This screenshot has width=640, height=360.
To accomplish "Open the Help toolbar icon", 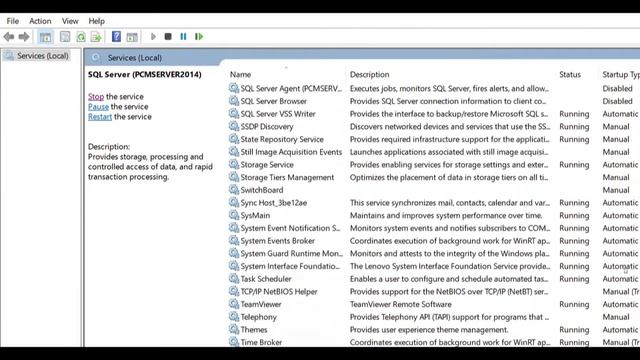I will [116, 37].
